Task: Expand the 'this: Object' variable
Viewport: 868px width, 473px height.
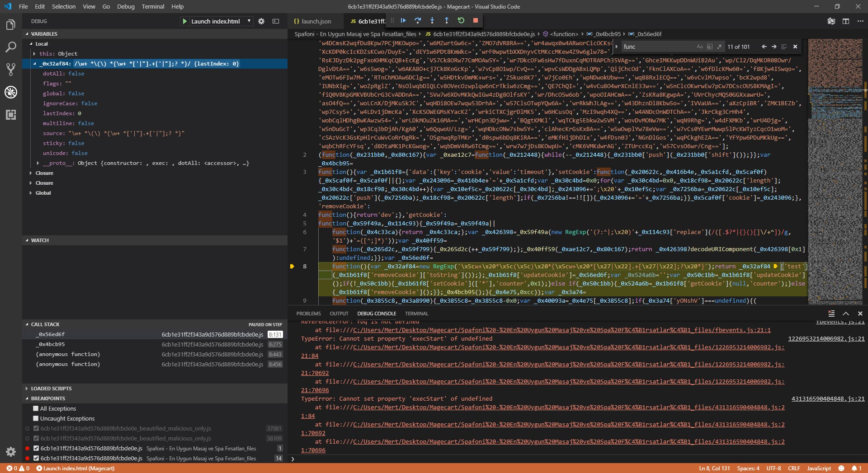Action: point(34,54)
